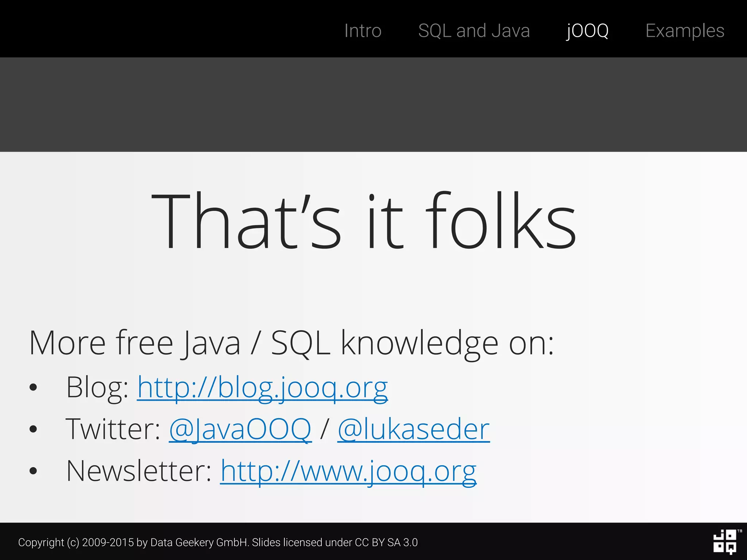Viewport: 747px width, 560px height.
Task: Click the TM trademark symbol beside logo
Action: pyautogui.click(x=739, y=531)
